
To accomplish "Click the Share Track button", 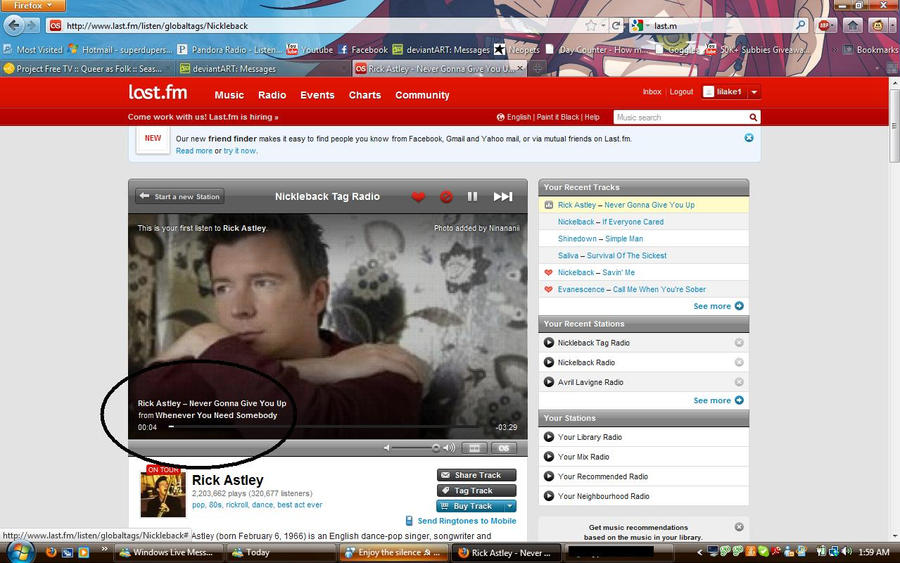I will tap(476, 475).
